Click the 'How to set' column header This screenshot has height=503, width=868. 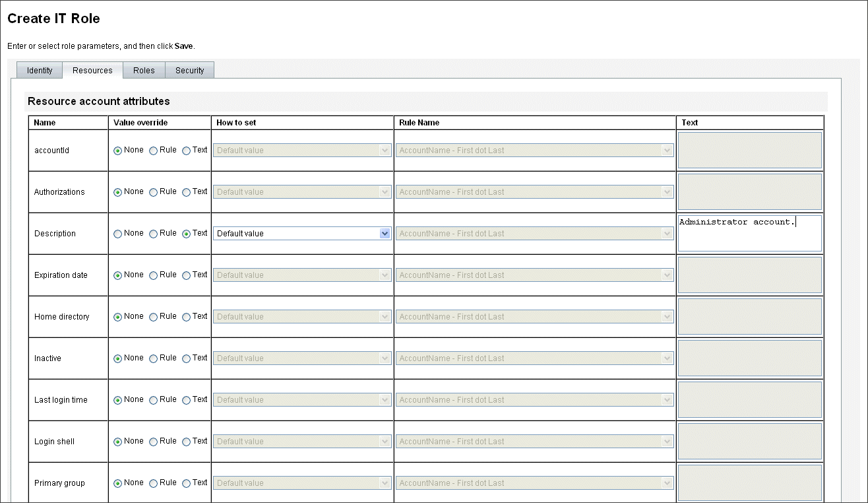coord(236,123)
